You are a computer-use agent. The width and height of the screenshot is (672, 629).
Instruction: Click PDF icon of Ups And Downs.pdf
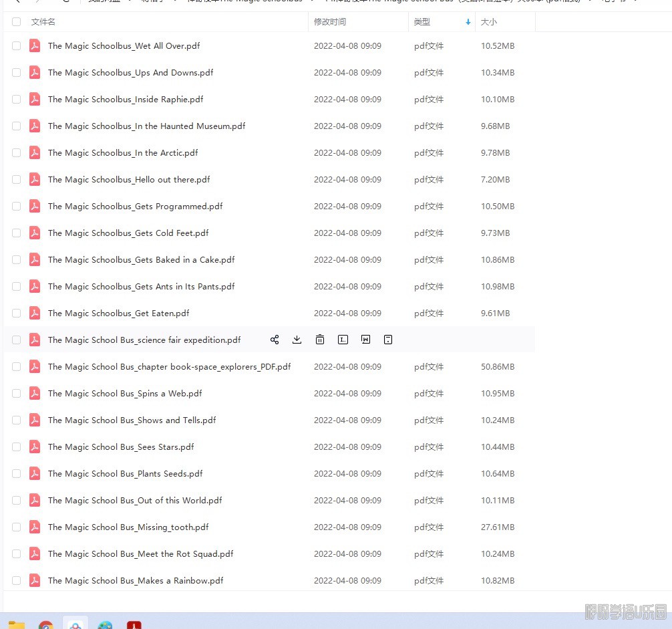pyautogui.click(x=35, y=72)
